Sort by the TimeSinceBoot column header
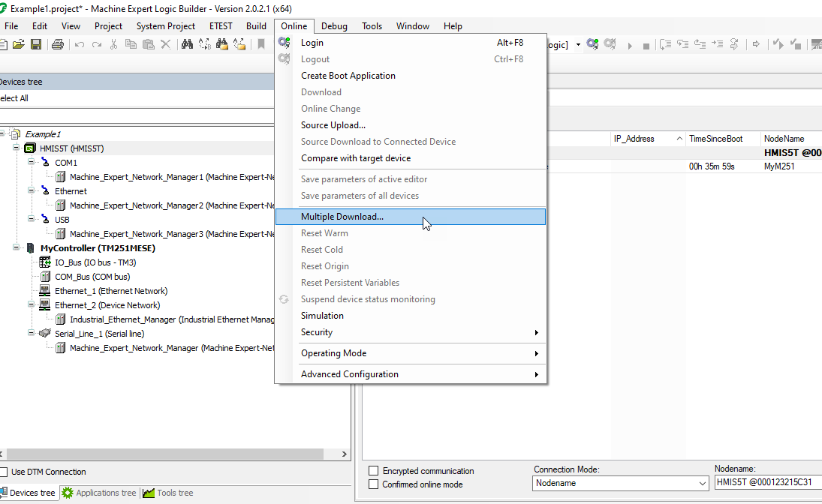This screenshot has width=822, height=504. pyautogui.click(x=722, y=139)
